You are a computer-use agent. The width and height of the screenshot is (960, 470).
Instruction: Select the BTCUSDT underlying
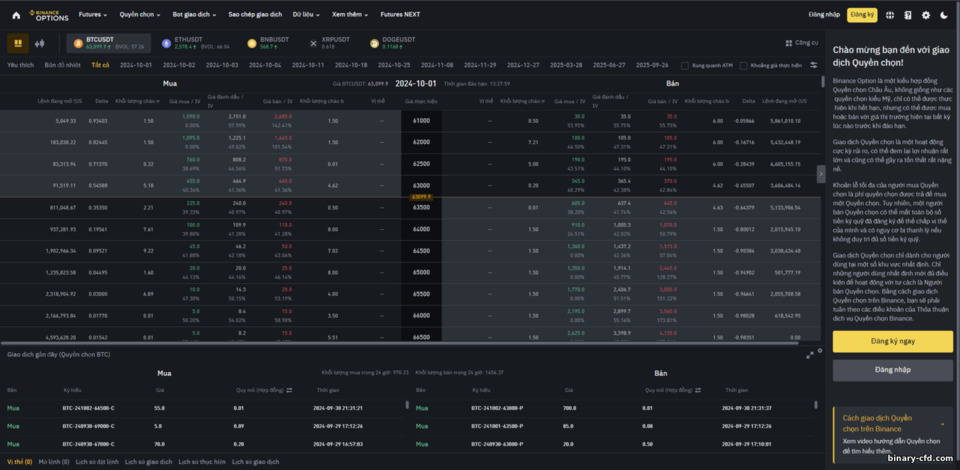pyautogui.click(x=109, y=43)
